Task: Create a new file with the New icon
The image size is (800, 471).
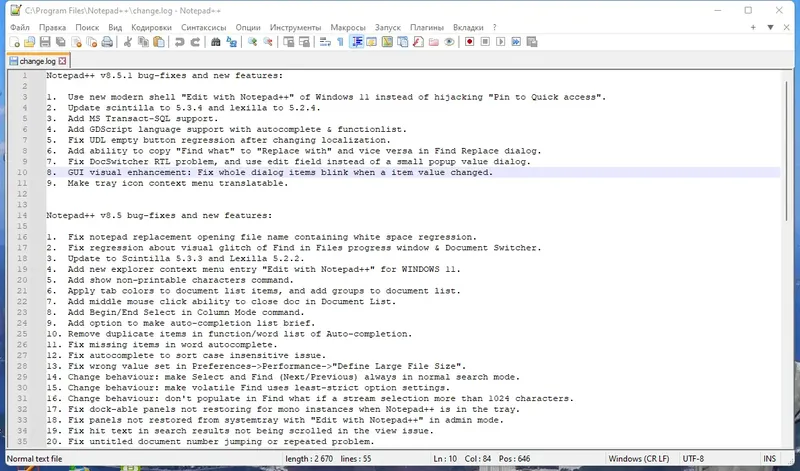Action: (14, 42)
